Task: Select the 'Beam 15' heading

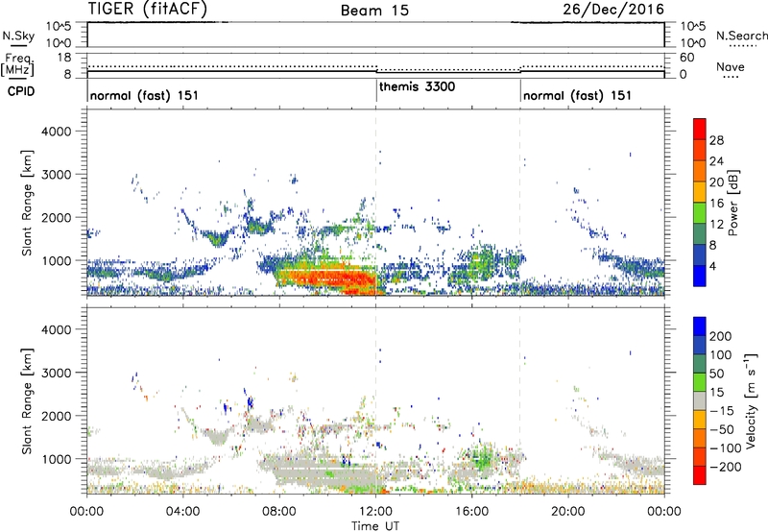Action: (x=374, y=11)
